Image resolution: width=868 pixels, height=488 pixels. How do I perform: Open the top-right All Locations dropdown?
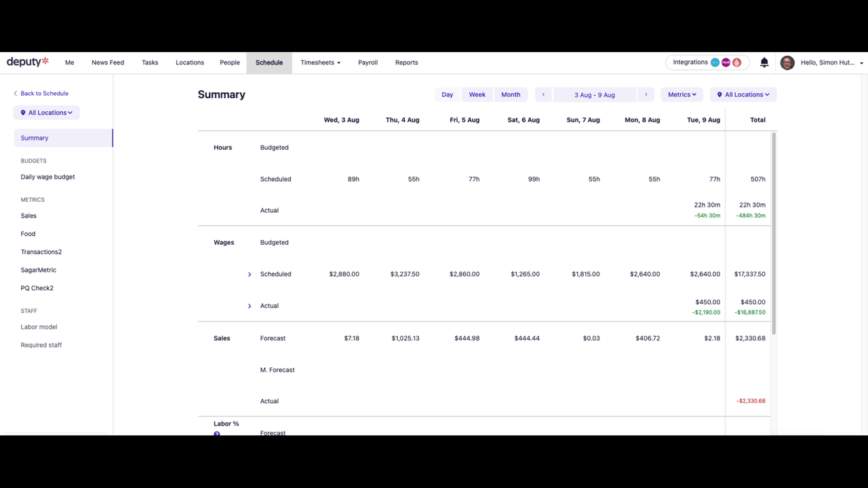click(x=743, y=95)
